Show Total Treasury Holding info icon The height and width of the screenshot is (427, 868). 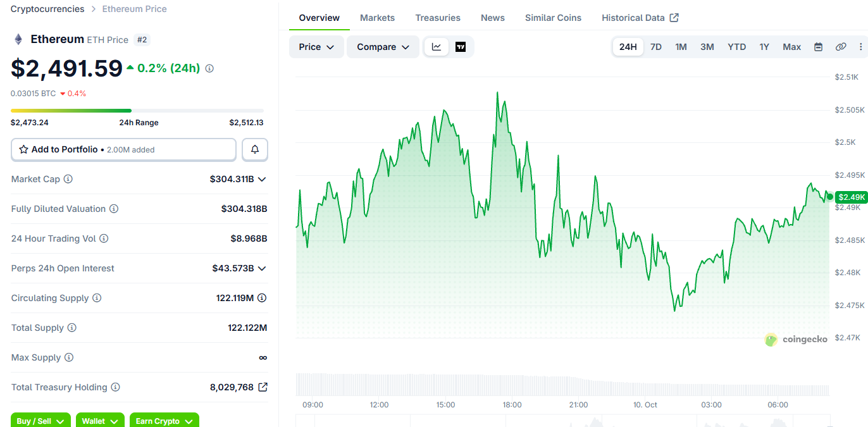pyautogui.click(x=115, y=387)
